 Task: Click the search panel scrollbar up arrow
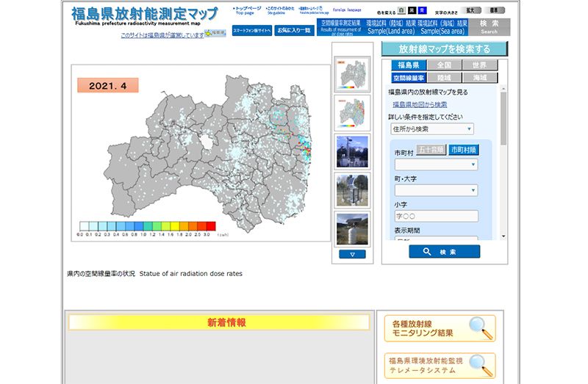(x=503, y=89)
